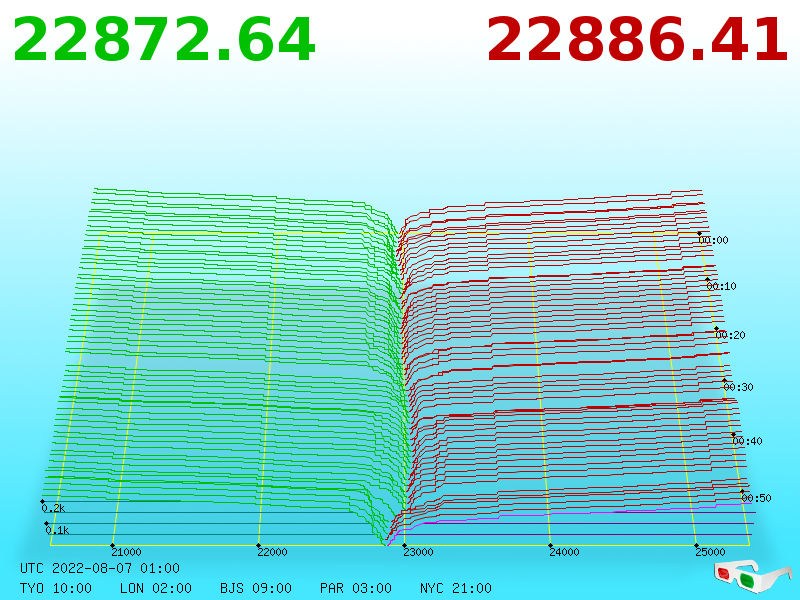This screenshot has width=800, height=600.
Task: Click the 00:10 time axis marker
Action: [721, 286]
